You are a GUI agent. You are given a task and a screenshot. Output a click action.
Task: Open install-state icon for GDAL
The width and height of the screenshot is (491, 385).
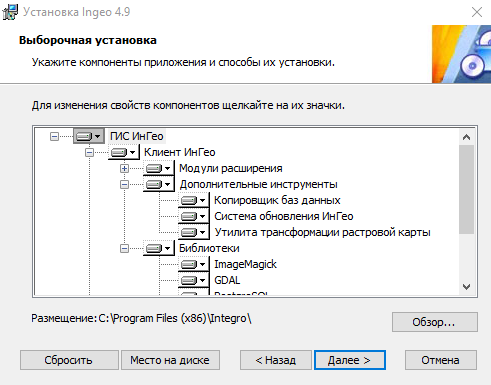point(194,280)
